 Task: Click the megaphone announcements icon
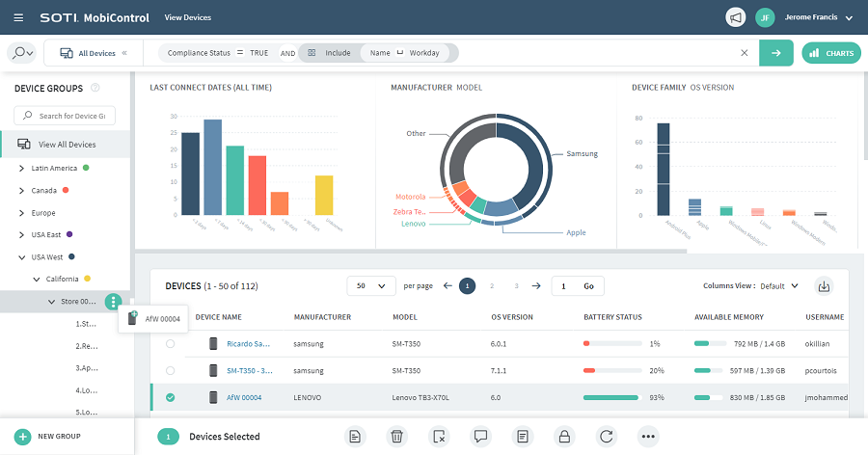(x=735, y=17)
